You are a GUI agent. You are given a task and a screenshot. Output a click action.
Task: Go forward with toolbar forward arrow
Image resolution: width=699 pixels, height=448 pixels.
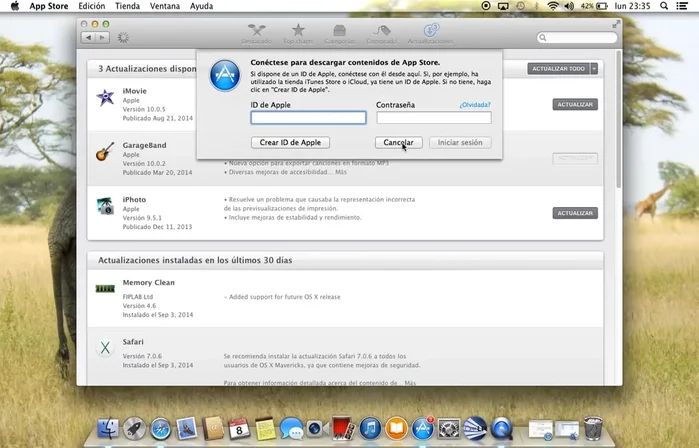pos(102,37)
